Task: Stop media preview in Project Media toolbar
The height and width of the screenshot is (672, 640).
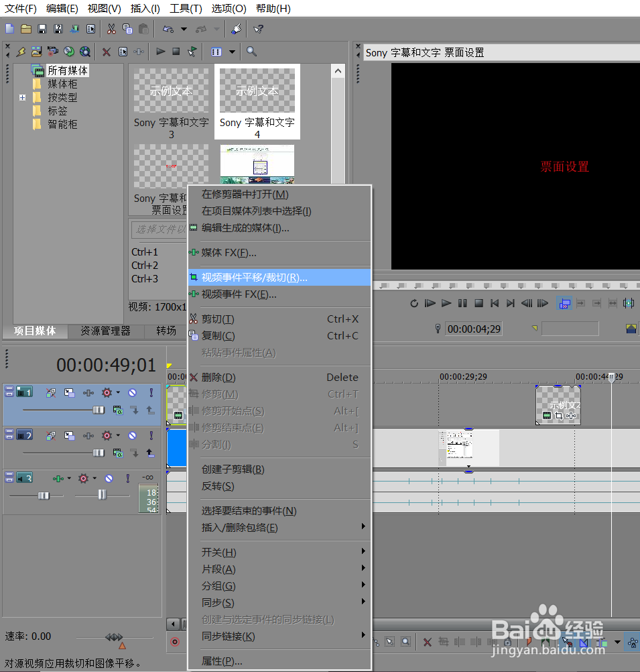Action: [176, 52]
